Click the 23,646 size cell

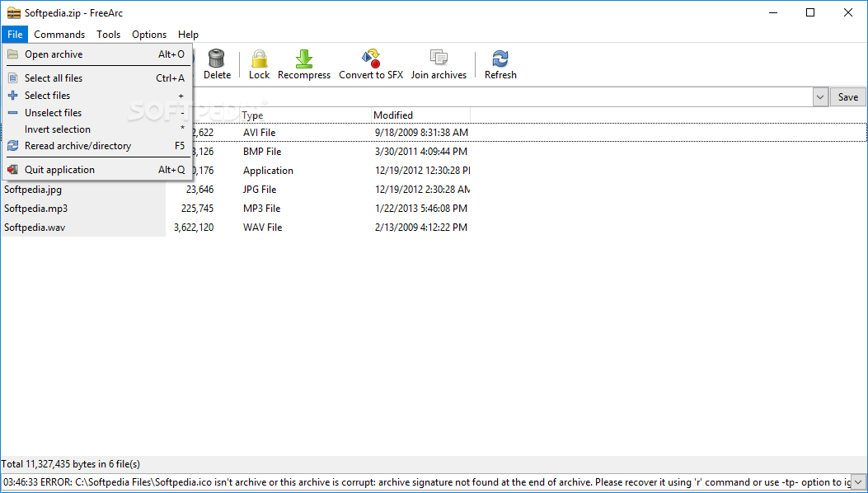(199, 190)
